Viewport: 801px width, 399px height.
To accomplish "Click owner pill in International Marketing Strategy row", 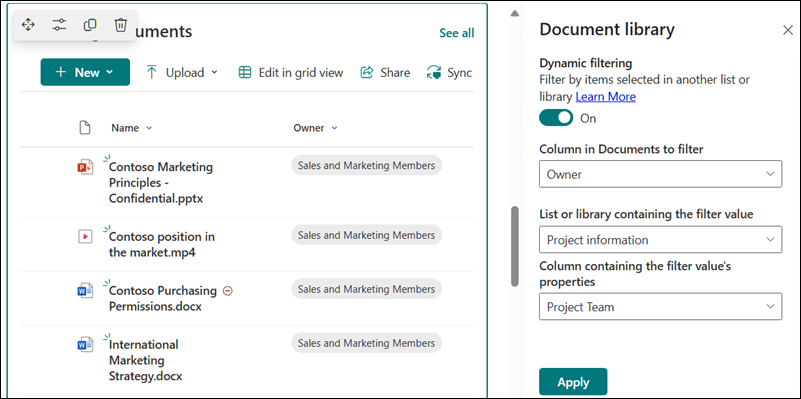I will point(366,343).
